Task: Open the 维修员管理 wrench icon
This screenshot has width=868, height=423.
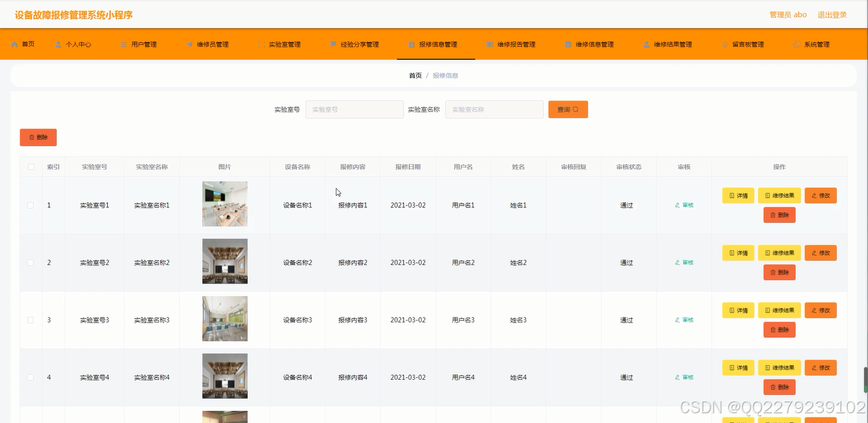Action: 189,43
